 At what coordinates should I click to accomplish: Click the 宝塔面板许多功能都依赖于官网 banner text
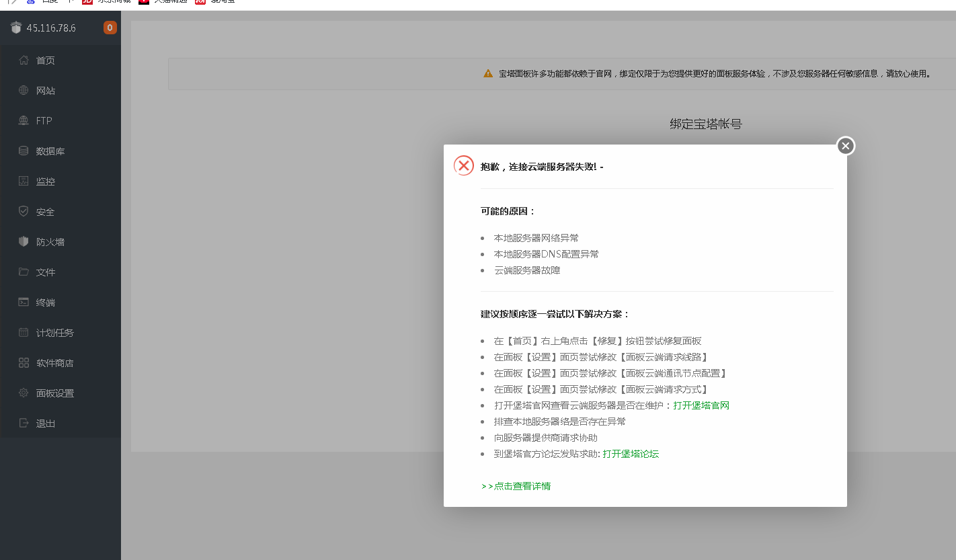(715, 74)
